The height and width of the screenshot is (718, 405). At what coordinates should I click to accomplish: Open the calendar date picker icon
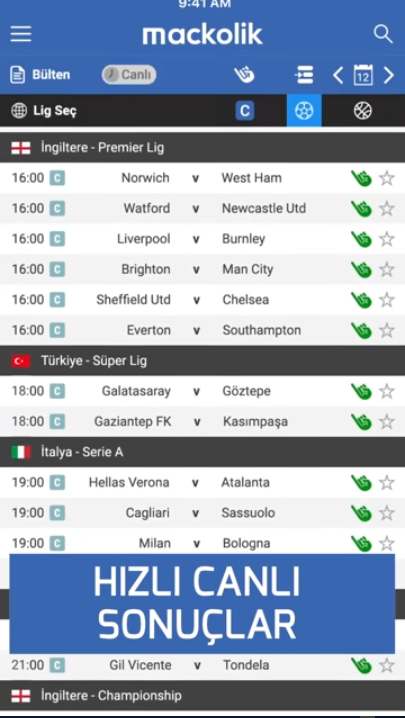point(363,75)
